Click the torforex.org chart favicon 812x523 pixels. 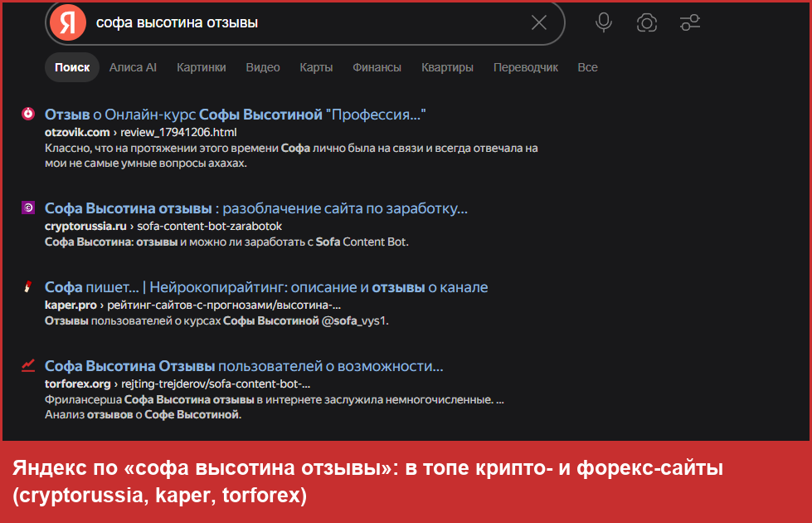click(x=28, y=365)
